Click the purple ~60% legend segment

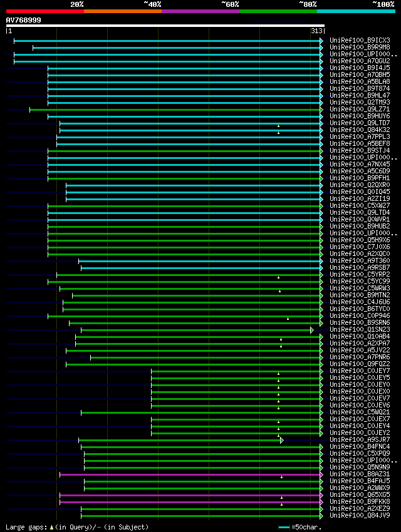click(200, 11)
